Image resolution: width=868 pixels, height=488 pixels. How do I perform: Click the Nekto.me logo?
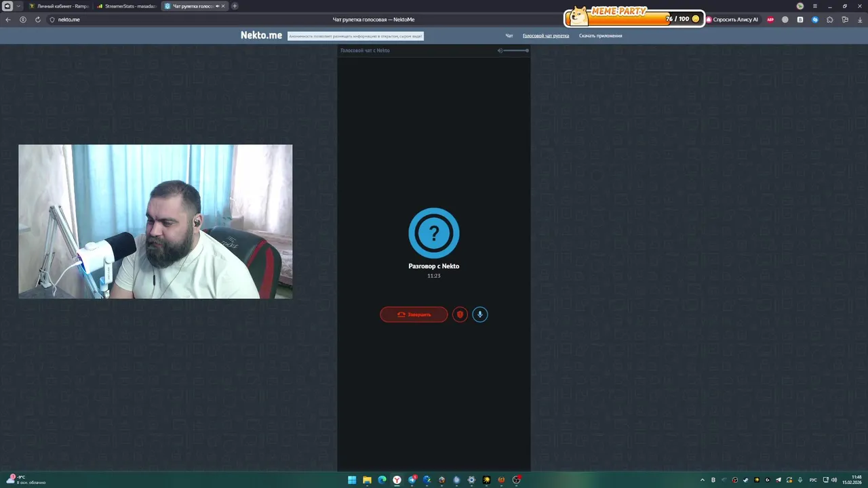261,35
